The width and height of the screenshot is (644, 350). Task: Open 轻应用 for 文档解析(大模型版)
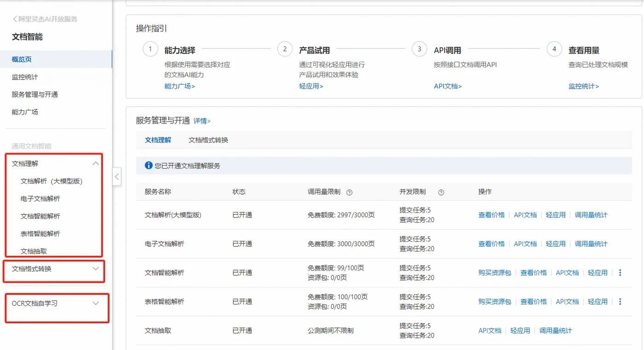point(556,215)
